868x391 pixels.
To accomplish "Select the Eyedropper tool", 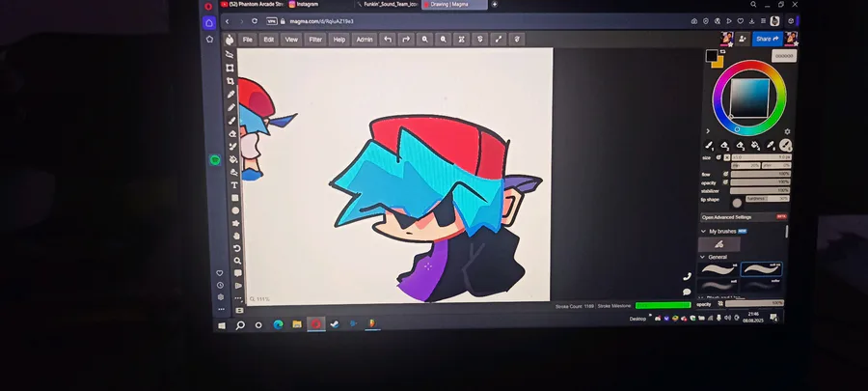I will pos(231,95).
